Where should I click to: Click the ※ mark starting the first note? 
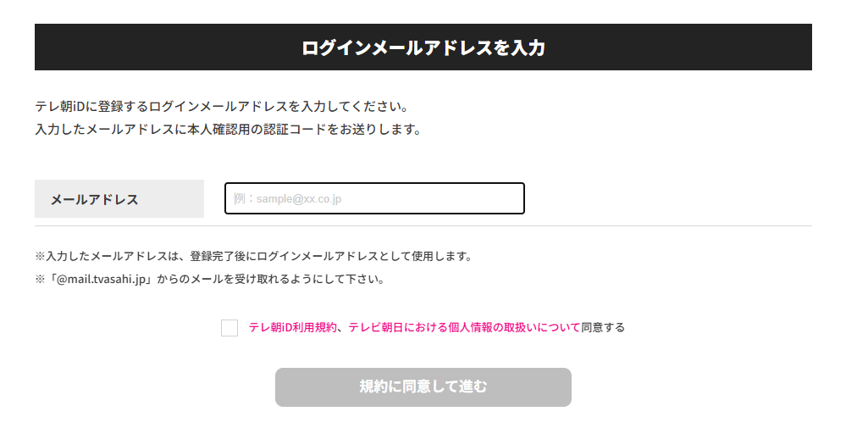[x=40, y=256]
